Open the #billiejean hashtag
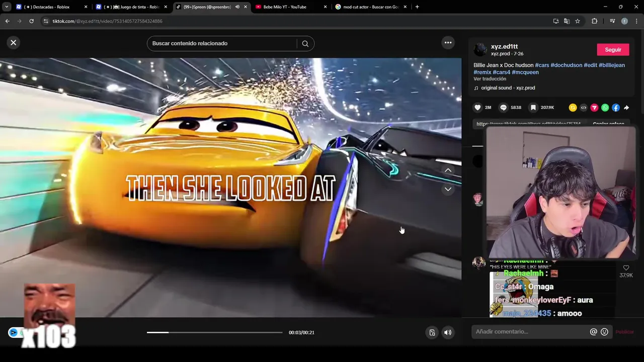The image size is (644, 362). [x=612, y=65]
